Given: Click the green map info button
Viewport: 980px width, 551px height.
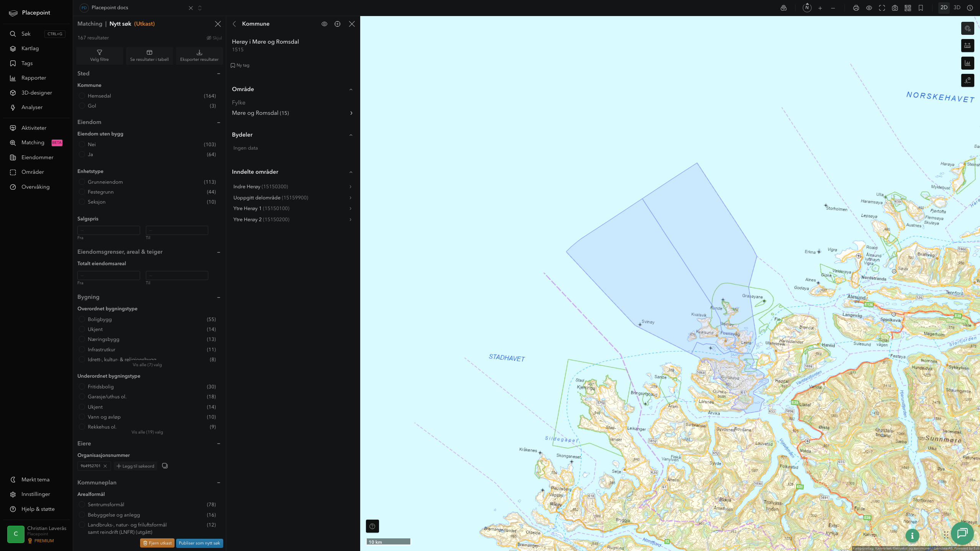Looking at the screenshot, I should (x=912, y=536).
